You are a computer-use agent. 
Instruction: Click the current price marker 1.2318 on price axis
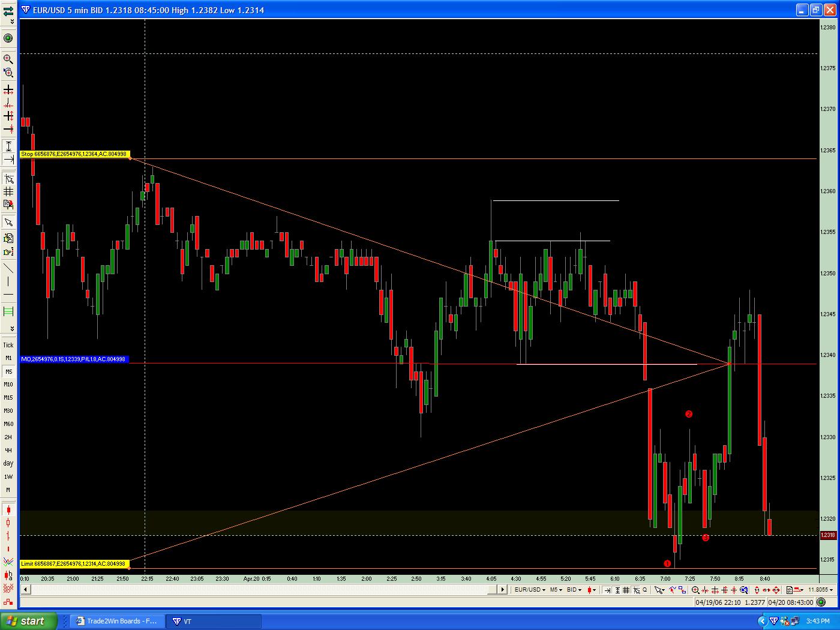[x=828, y=535]
